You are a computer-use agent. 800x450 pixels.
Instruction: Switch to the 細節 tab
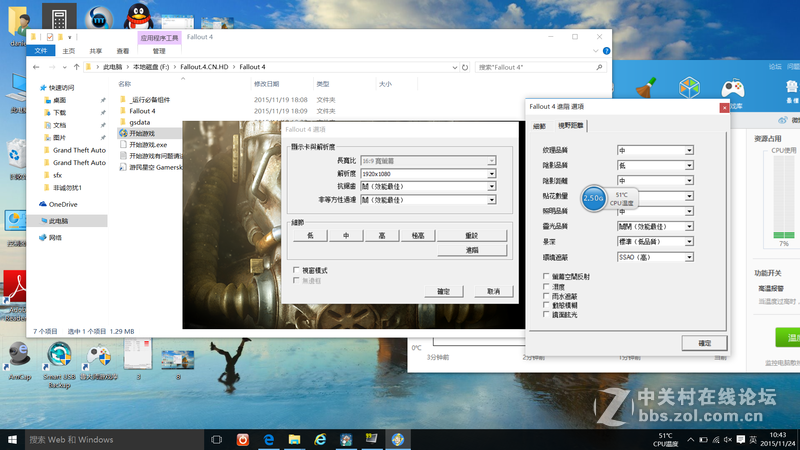point(540,126)
